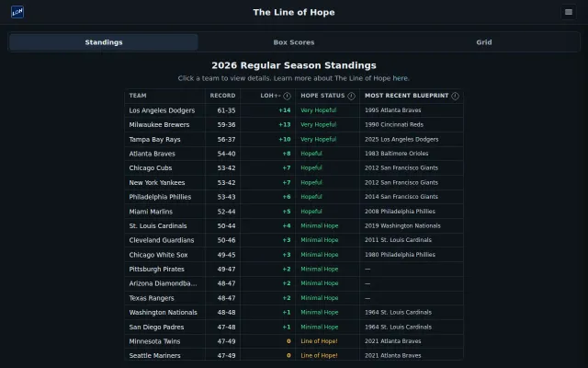This screenshot has height=368, width=588.
Task: Click the 2019 Washington Nationals blueprint
Action: click(402, 225)
